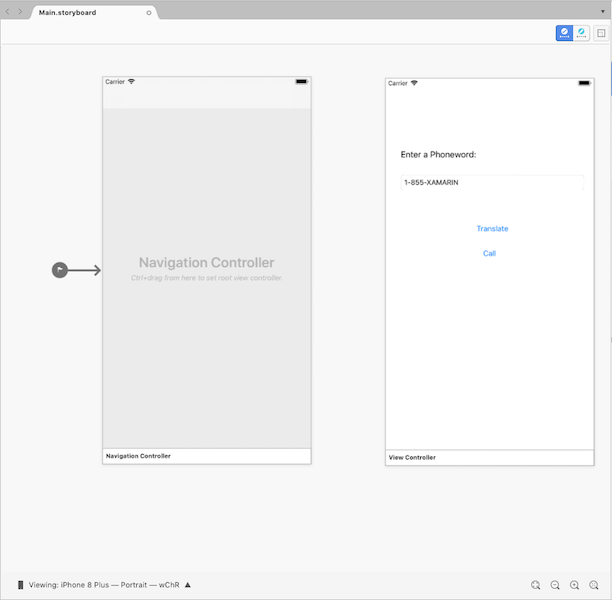
Task: Click the View Controller bottom bar label
Action: point(412,457)
